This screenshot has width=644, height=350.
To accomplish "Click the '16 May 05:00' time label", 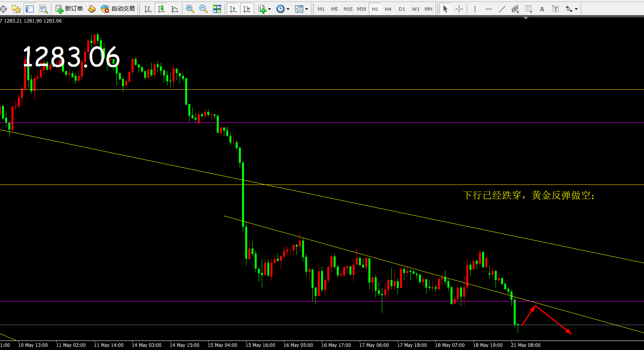I will pyautogui.click(x=298, y=345).
